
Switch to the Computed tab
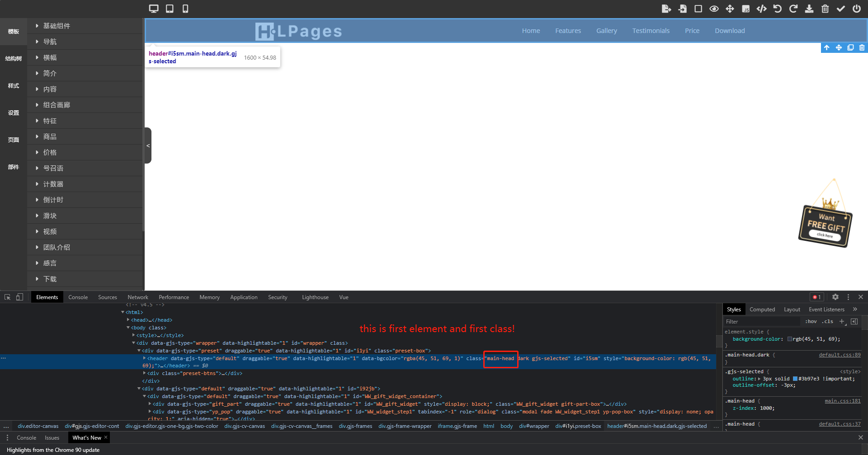(x=762, y=309)
